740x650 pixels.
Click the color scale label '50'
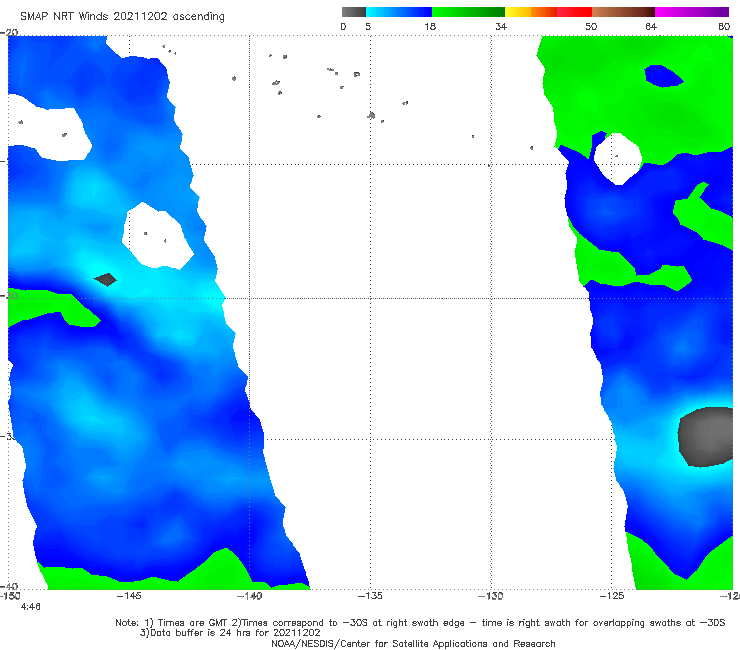tap(591, 26)
